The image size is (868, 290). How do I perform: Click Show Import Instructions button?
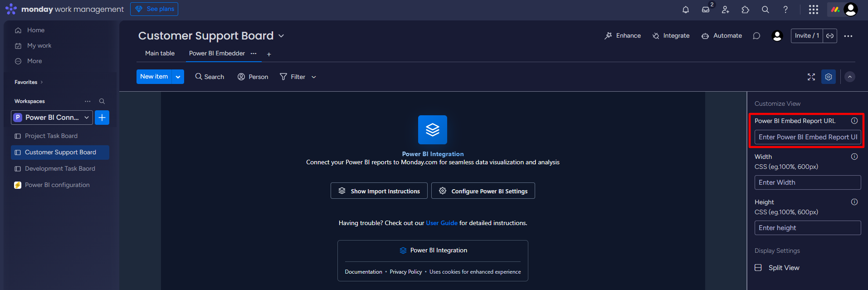[379, 191]
